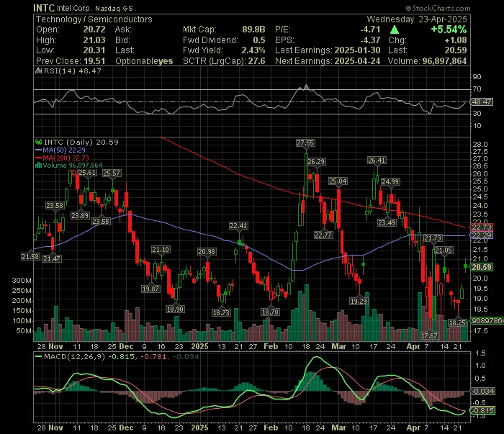Click the 24.99 price label
The height and width of the screenshot is (434, 504).
click(390, 182)
